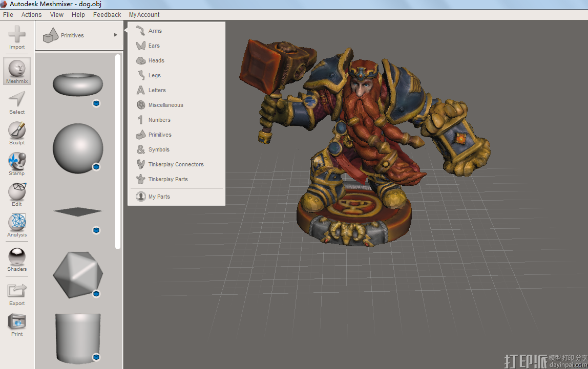This screenshot has height=369, width=588.
Task: Select the Meshmix tool
Action: tap(17, 71)
